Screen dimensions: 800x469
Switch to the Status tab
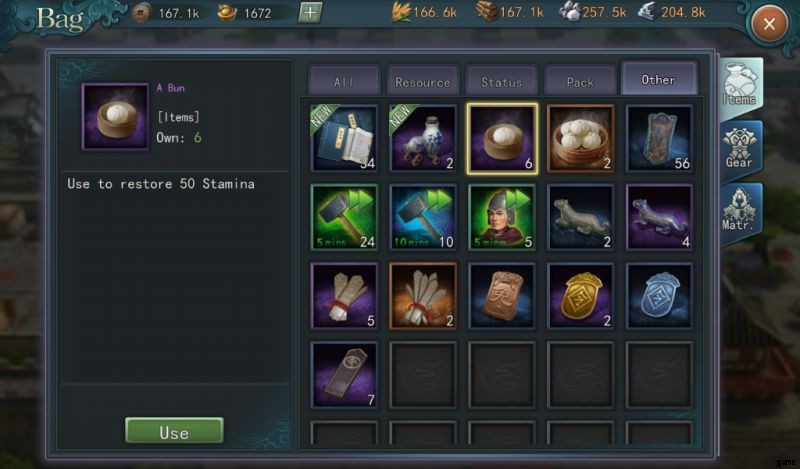[x=502, y=81]
